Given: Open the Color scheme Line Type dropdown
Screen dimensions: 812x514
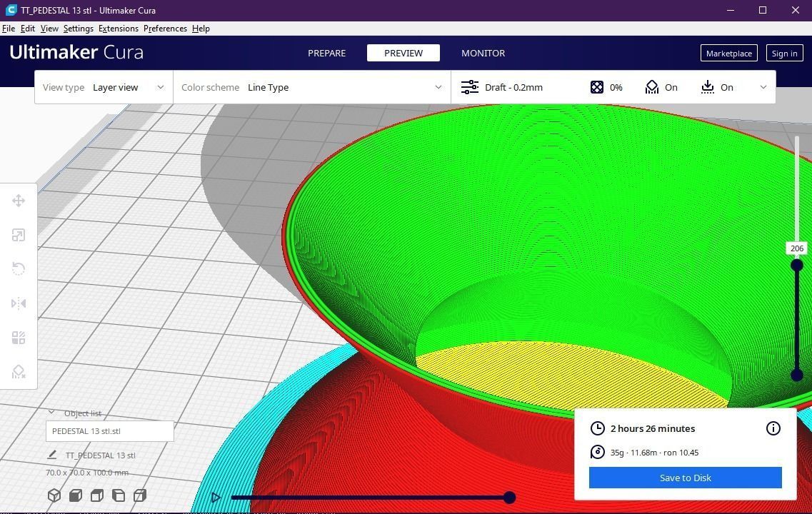Looking at the screenshot, I should pos(312,88).
